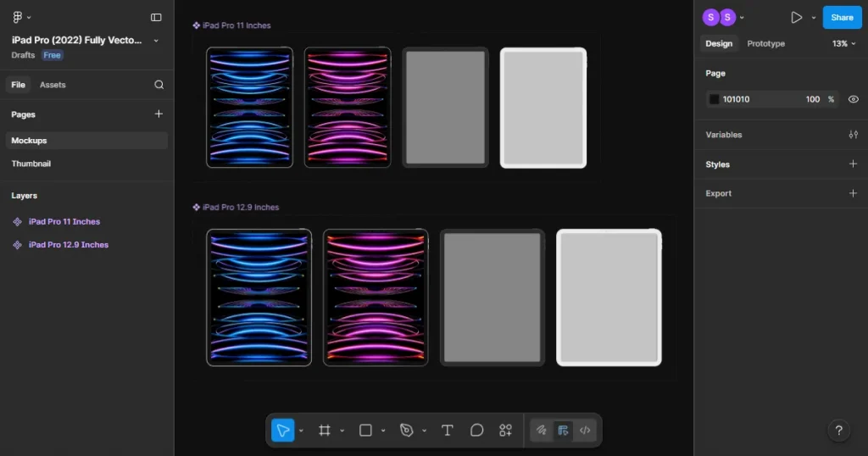Screen dimensions: 868x456
Task: Select the white 12.9-inch iPad mockup
Action: (x=609, y=298)
